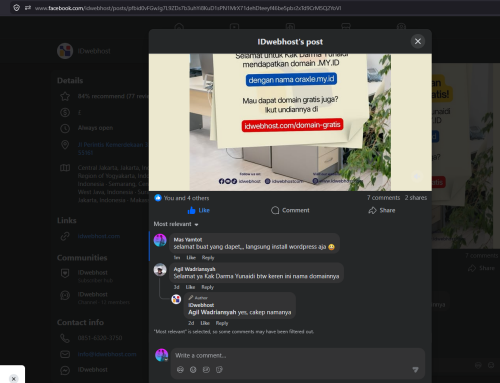Click the shield icon beside Subscriber hub
The height and width of the screenshot is (383, 500).
pos(65,273)
